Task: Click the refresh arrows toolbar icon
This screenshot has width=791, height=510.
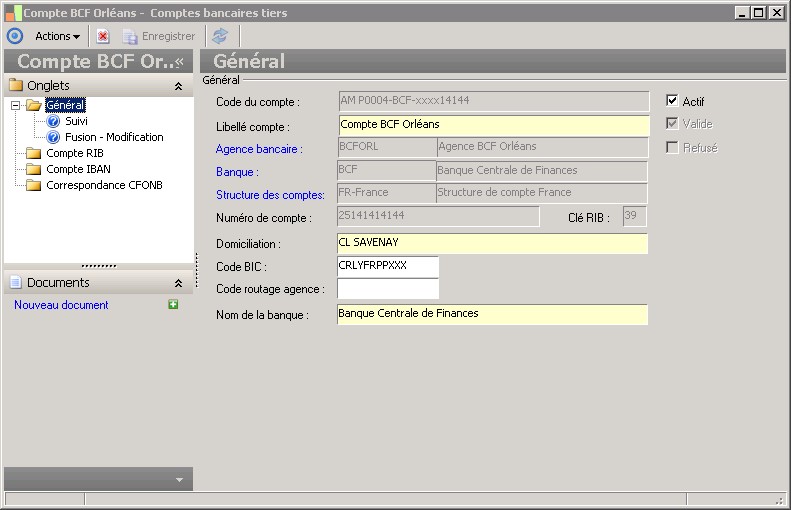Action: pyautogui.click(x=220, y=36)
